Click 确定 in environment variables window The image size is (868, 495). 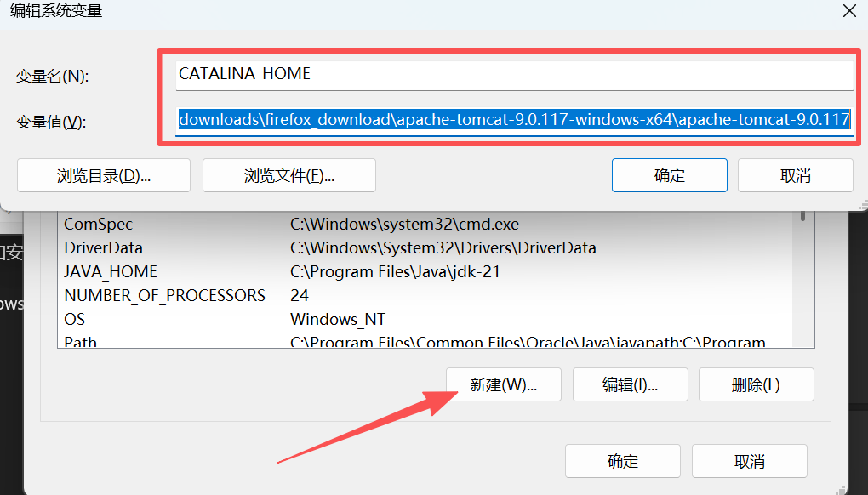pyautogui.click(x=623, y=461)
